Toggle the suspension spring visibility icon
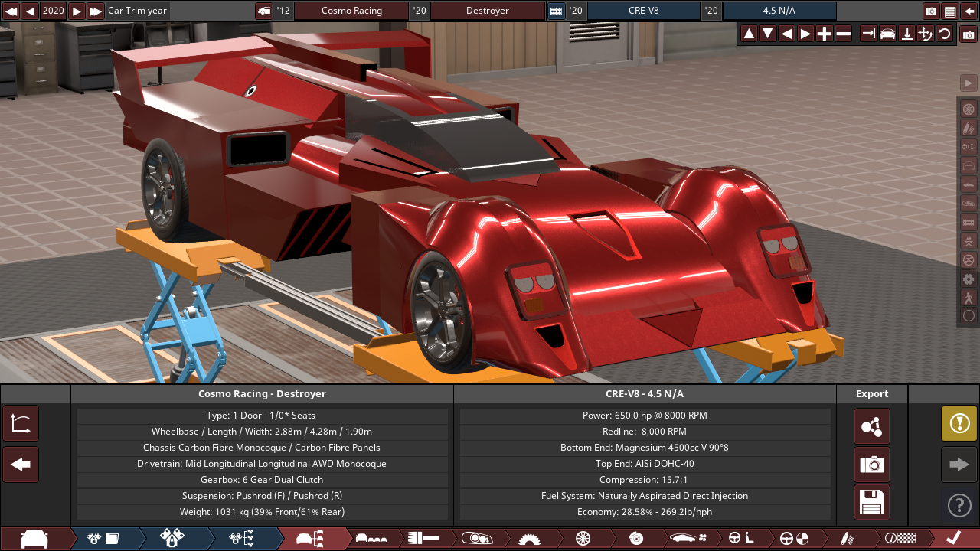 (x=969, y=128)
